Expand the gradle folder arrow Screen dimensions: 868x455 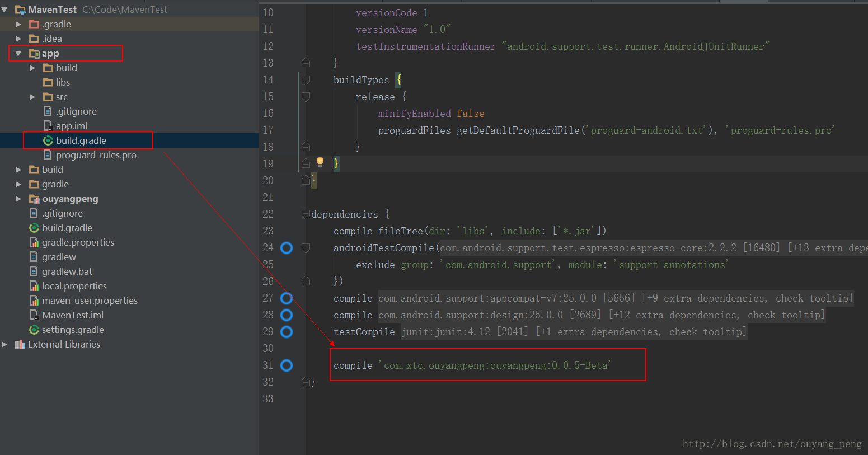pyautogui.click(x=18, y=184)
